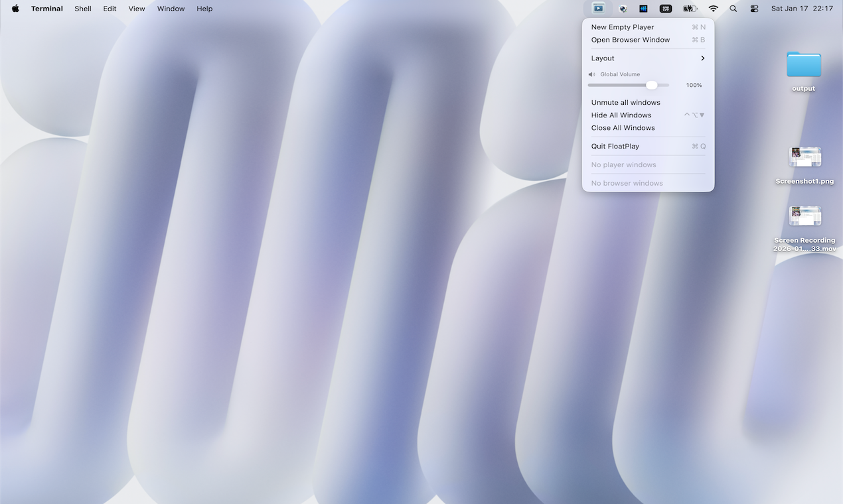843x504 pixels.
Task: Select the output folder on desktop
Action: click(804, 70)
